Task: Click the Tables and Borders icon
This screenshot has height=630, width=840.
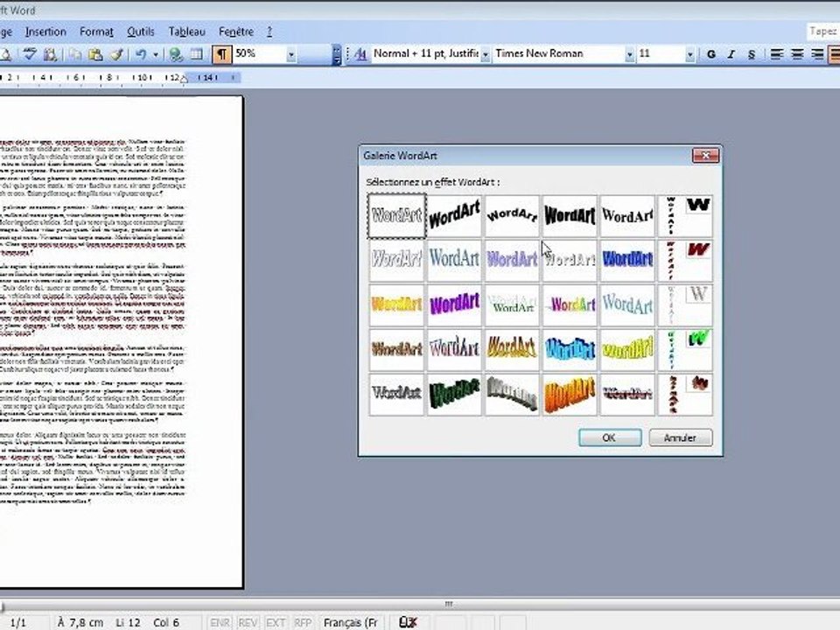Action: (197, 54)
